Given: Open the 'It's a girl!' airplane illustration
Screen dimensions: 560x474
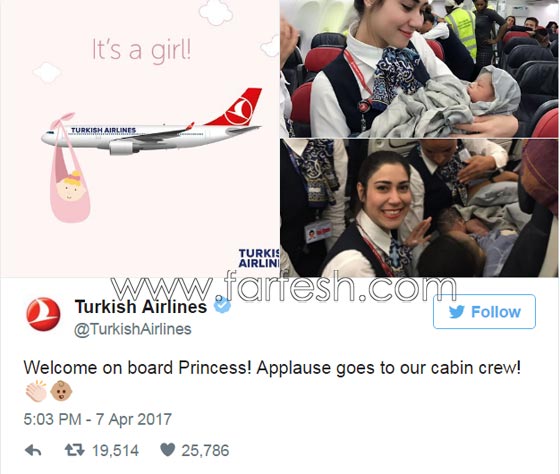Looking at the screenshot, I should (x=140, y=138).
